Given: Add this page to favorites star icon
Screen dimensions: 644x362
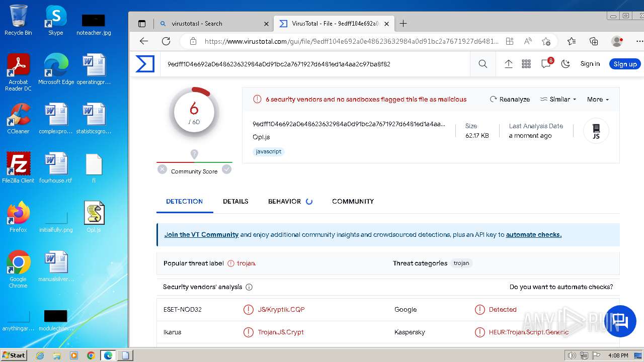Looking at the screenshot, I should (546, 41).
